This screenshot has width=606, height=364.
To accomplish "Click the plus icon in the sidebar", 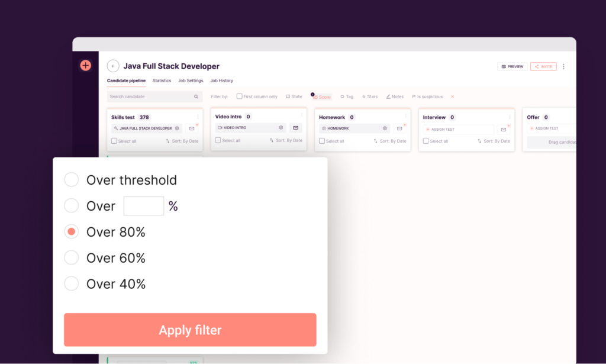I will point(85,66).
